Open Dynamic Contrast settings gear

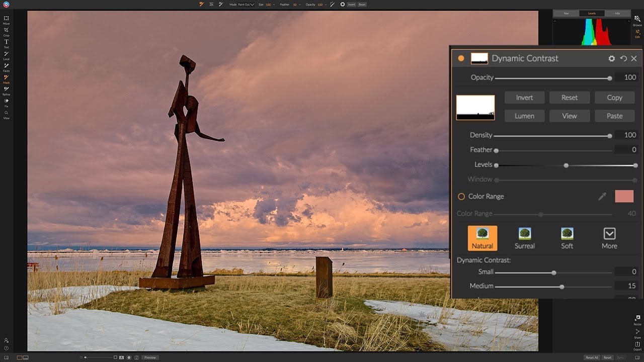[x=612, y=58]
